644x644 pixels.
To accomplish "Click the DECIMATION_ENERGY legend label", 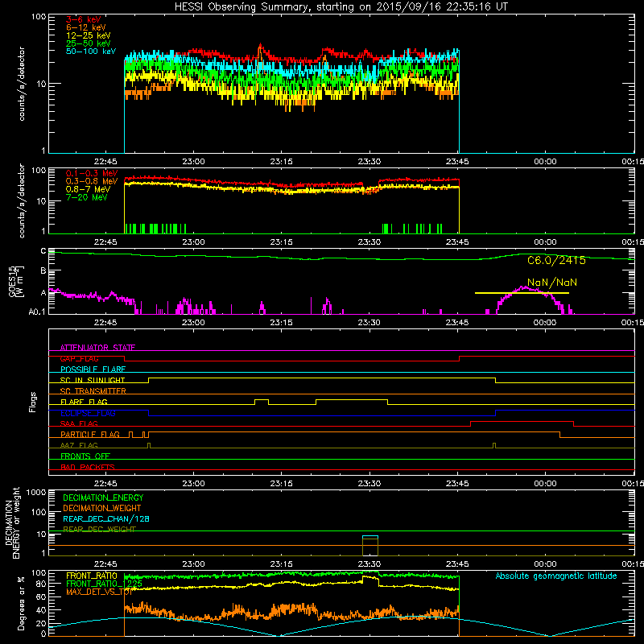I will (x=103, y=497).
